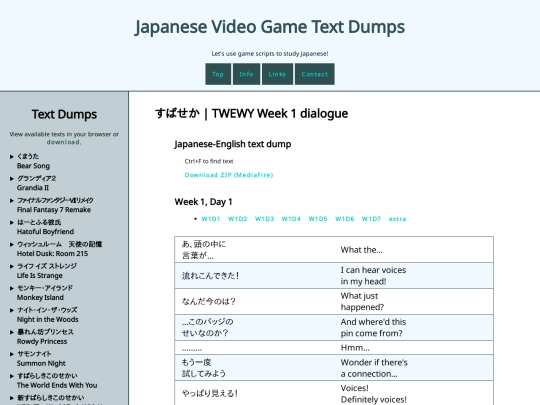The image size is (540, 405).
Task: Click the 'Hmm...' table cell
Action: click(x=414, y=348)
